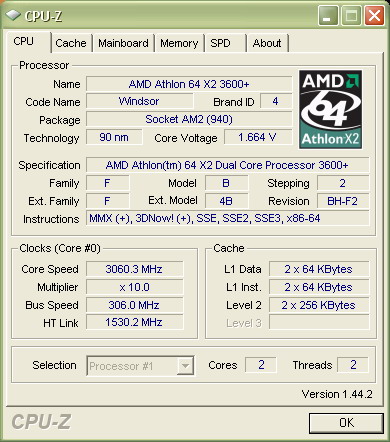Viewport: 390px width, 442px height.
Task: Select the CPU tab
Action: pos(27,42)
